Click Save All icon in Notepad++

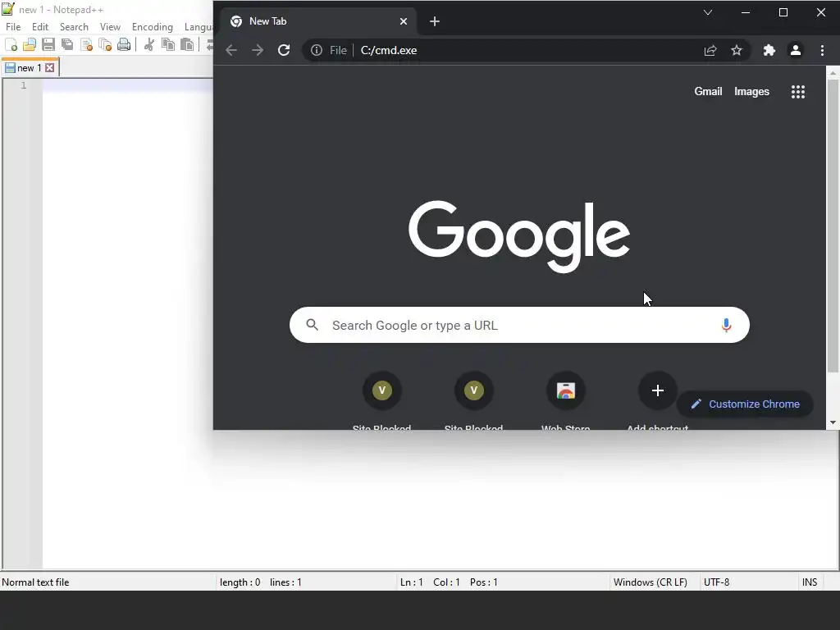coord(67,45)
